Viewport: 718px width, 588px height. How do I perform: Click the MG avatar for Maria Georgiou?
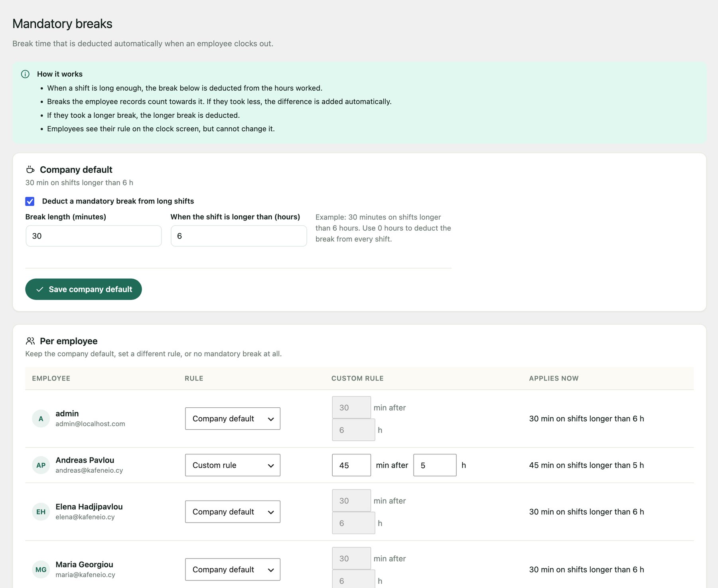[41, 570]
